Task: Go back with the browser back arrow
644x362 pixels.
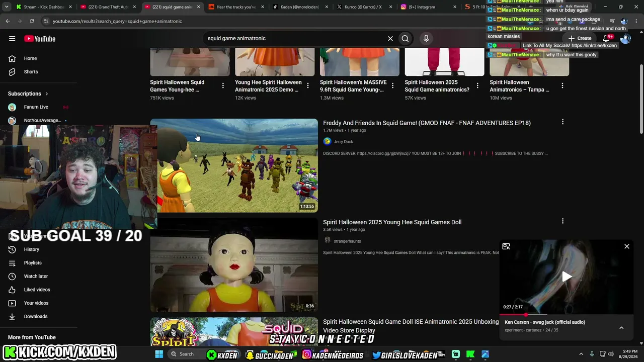Action: [x=8, y=21]
